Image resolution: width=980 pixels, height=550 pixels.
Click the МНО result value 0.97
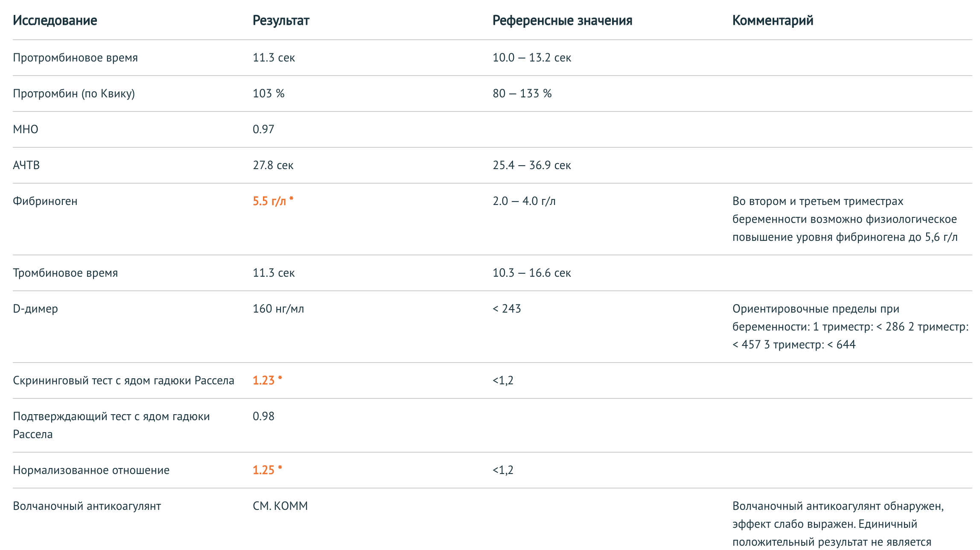pos(263,129)
